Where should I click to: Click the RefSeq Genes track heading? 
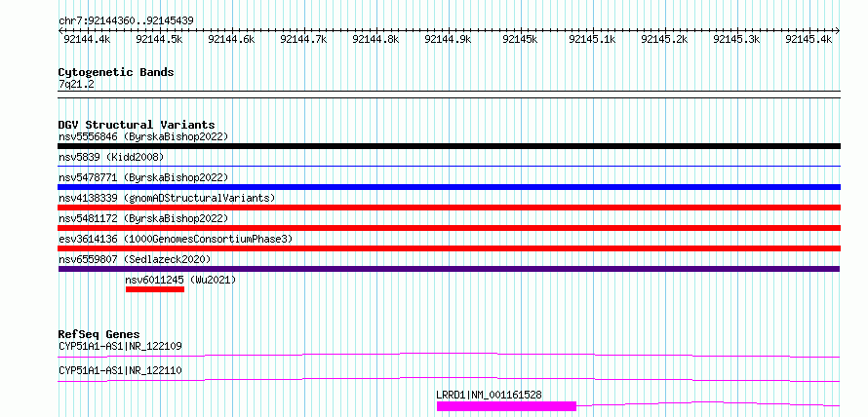(99, 334)
